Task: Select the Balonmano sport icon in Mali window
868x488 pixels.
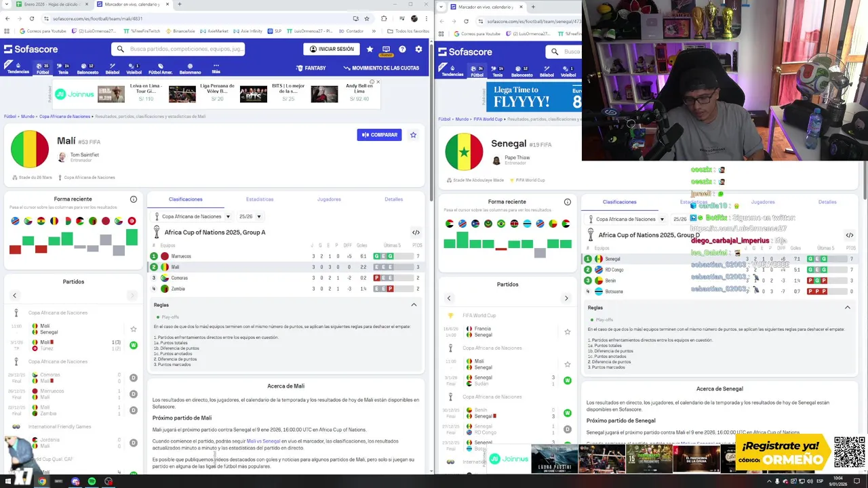Action: coord(191,68)
